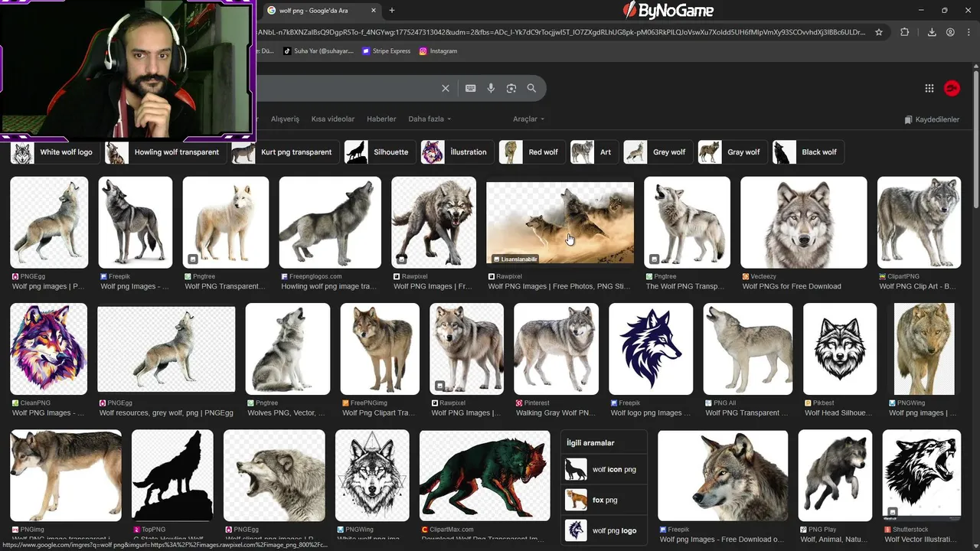Bookmark this page with the star icon
The height and width of the screenshot is (551, 980).
pyautogui.click(x=879, y=32)
